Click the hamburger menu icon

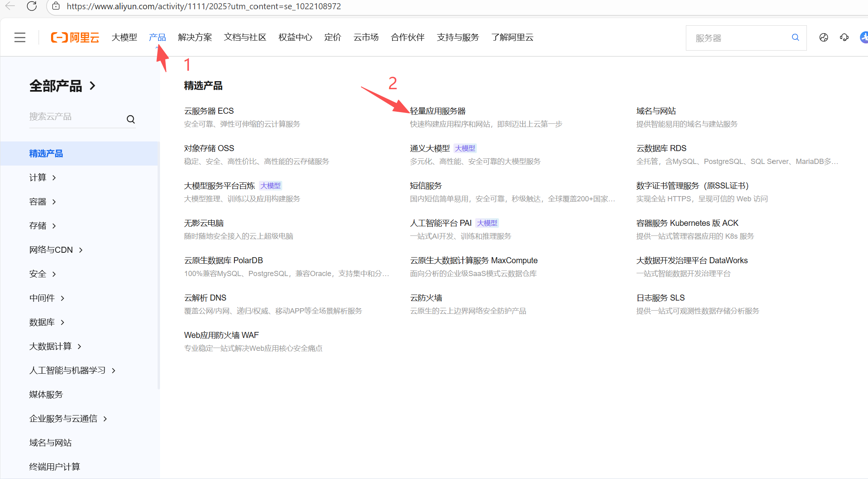pyautogui.click(x=20, y=37)
